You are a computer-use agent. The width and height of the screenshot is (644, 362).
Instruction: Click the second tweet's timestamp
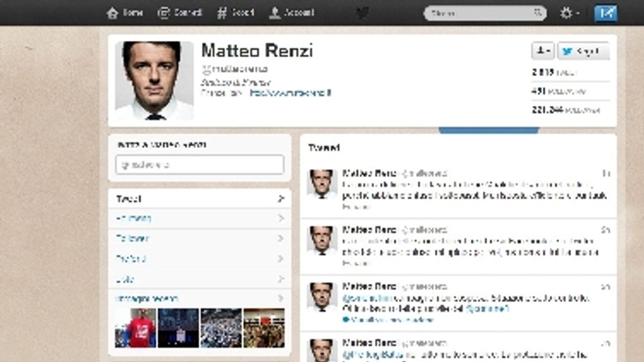(606, 230)
